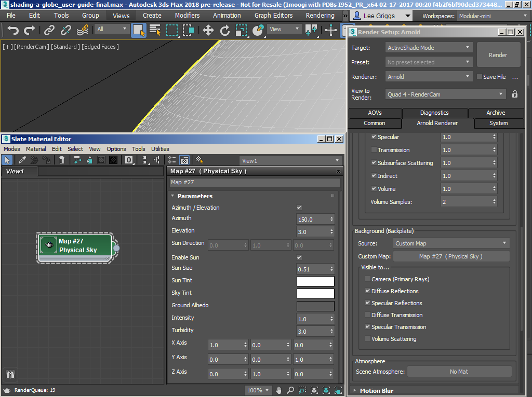The width and height of the screenshot is (532, 397).
Task: Pick material from object with eyedropper
Action: [22, 160]
